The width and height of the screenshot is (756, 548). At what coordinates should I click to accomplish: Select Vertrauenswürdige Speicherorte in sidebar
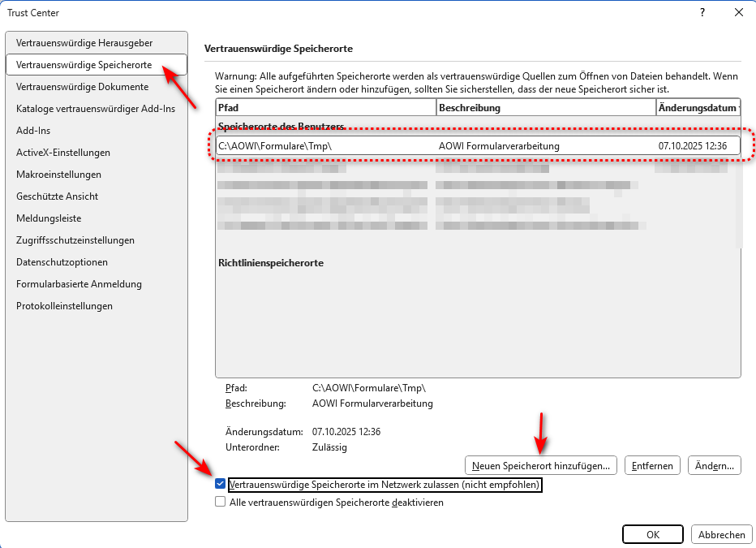coord(84,64)
